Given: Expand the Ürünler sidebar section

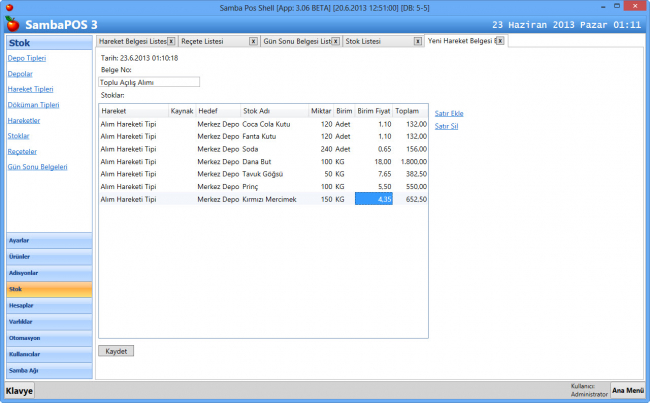Looking at the screenshot, I should [47, 256].
